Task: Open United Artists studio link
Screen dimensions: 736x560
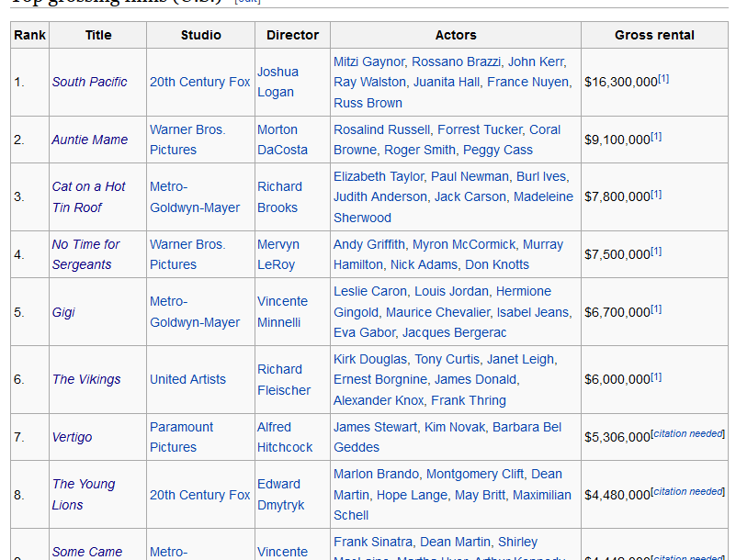Action: pos(187,379)
